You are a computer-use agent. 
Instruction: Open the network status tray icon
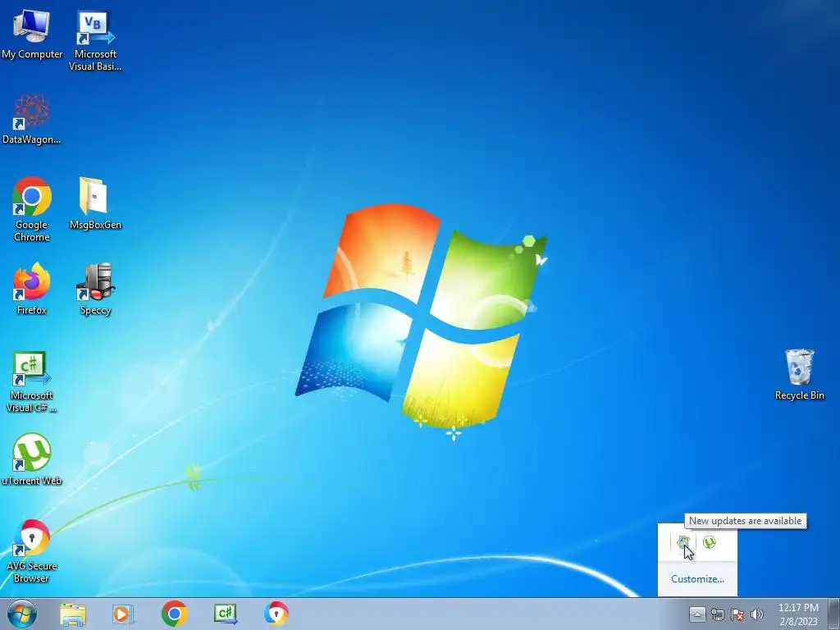(718, 614)
